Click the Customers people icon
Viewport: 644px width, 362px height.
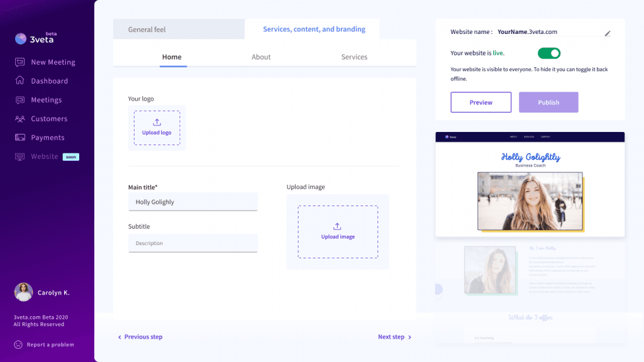pos(19,119)
